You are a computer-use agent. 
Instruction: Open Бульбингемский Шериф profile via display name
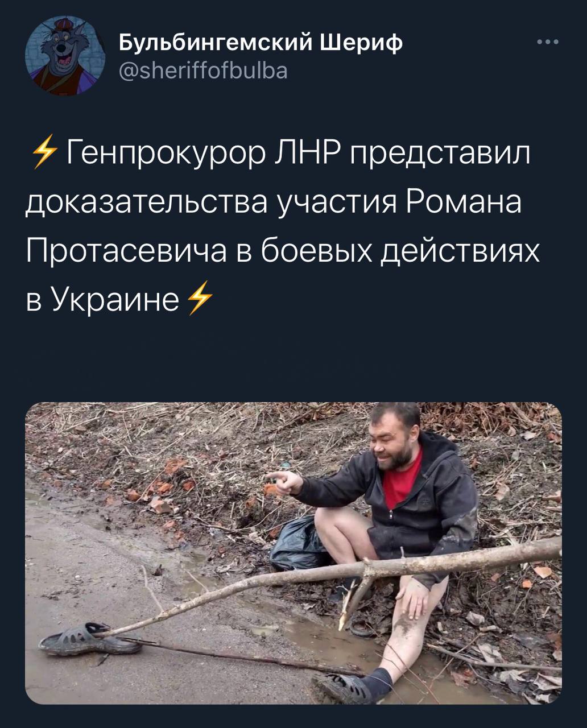[x=261, y=41]
